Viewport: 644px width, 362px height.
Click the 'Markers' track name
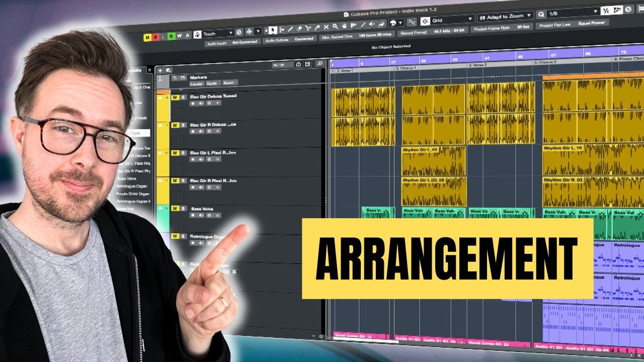coord(198,77)
